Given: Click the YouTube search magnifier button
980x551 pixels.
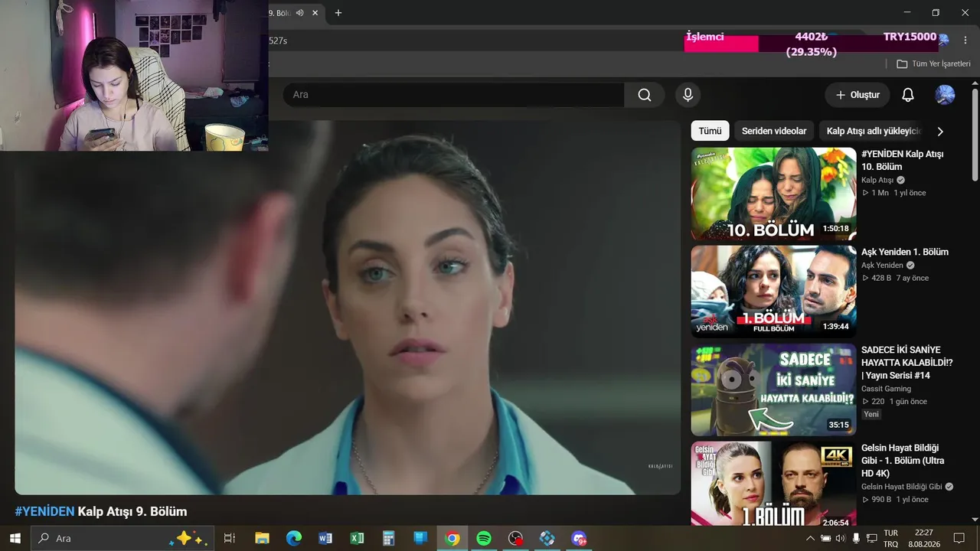Looking at the screenshot, I should (645, 95).
